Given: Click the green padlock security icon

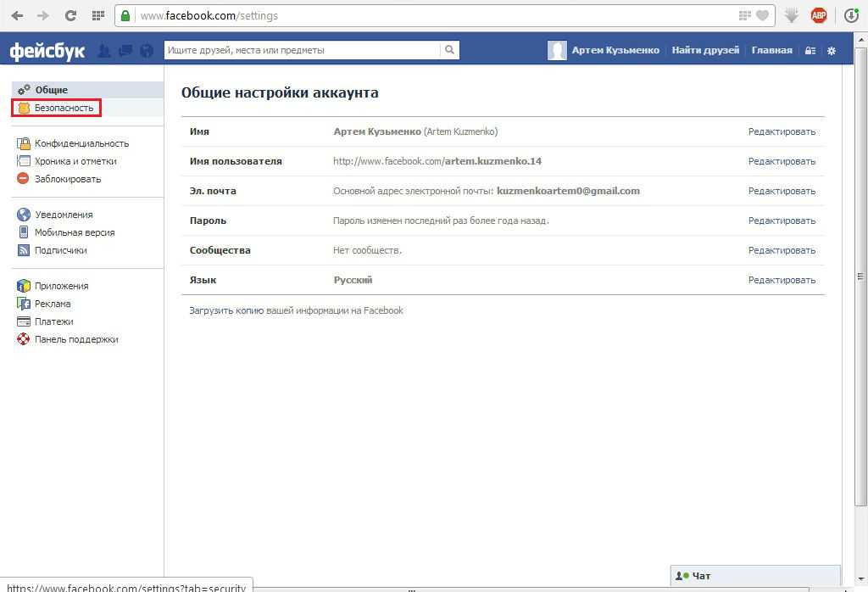Looking at the screenshot, I should pyautogui.click(x=125, y=15).
